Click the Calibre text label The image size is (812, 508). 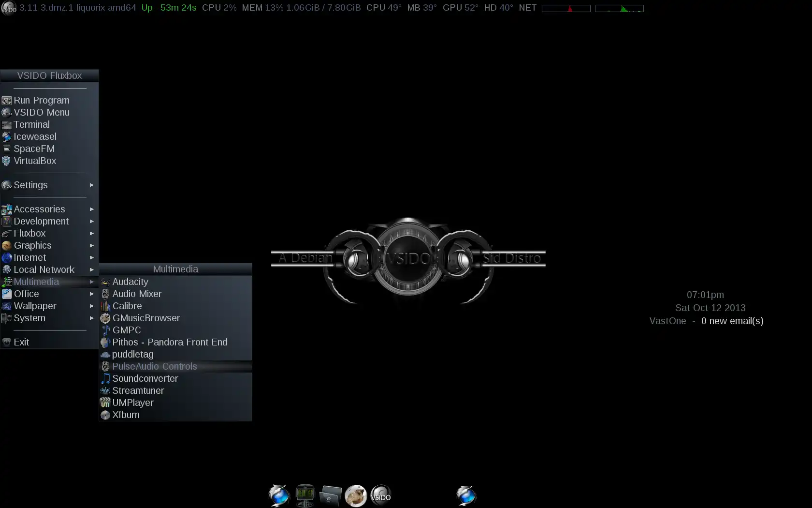click(127, 306)
